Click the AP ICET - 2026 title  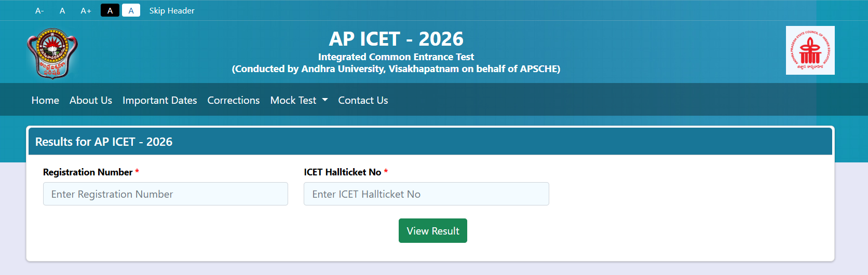[x=396, y=39]
